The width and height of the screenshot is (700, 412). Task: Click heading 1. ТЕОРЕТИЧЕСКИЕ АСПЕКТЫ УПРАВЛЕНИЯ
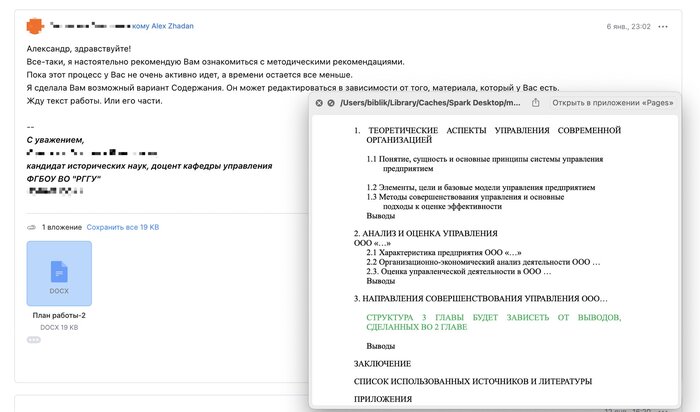(487, 135)
